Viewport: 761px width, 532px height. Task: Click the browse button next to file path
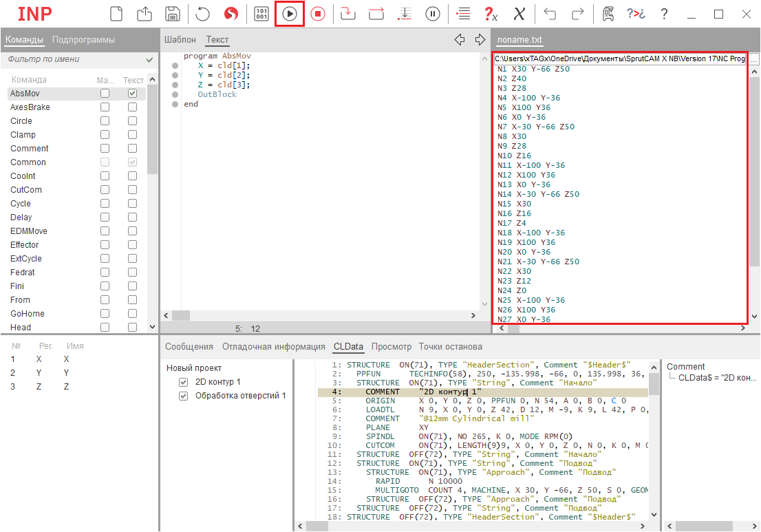tap(754, 59)
